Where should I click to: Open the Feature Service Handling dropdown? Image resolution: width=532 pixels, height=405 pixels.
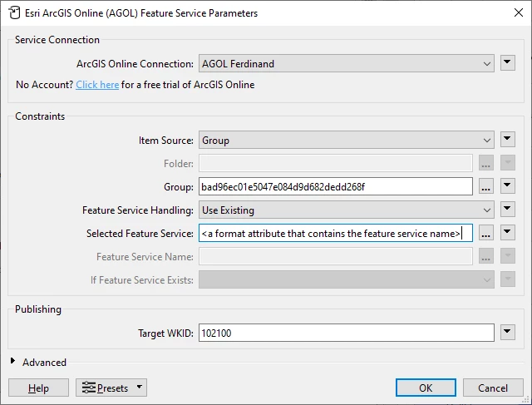[346, 210]
